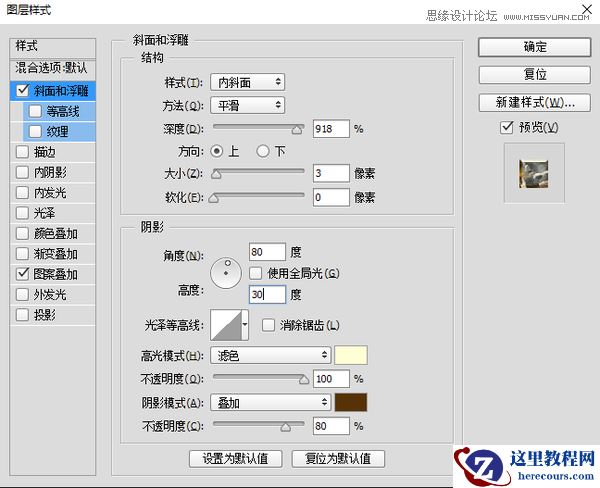Open the gloss contour curve preview
Viewport: 600px width, 488px height.
[226, 325]
